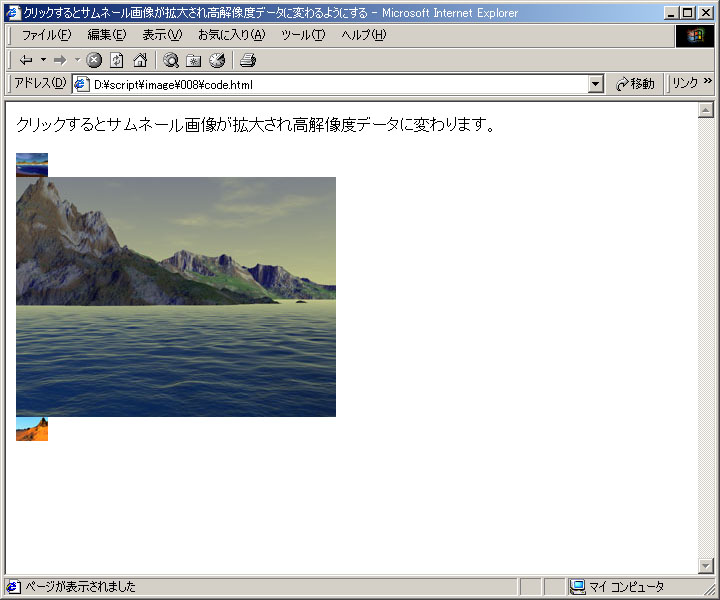
Task: Click the IE icon in the title bar
Action: 13,12
